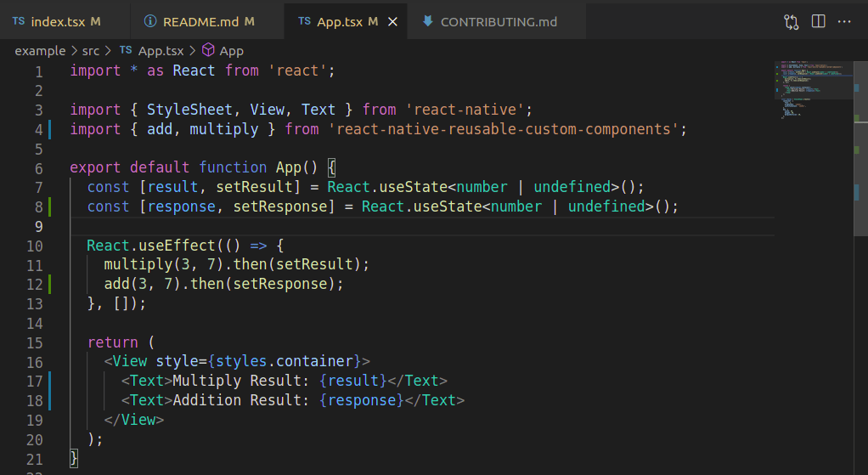Open the CONTRIBUTING.md tab
Viewport: 868px width, 475px height.
point(499,21)
